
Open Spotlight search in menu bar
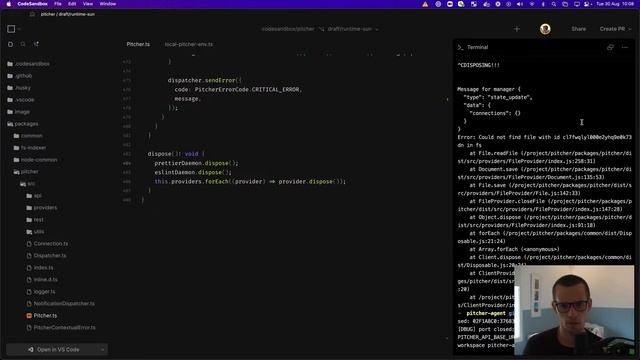pyautogui.click(x=553, y=4)
